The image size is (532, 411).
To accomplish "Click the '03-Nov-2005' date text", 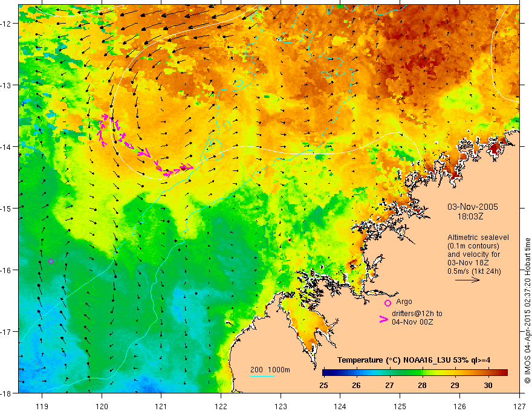I will pyautogui.click(x=473, y=207).
